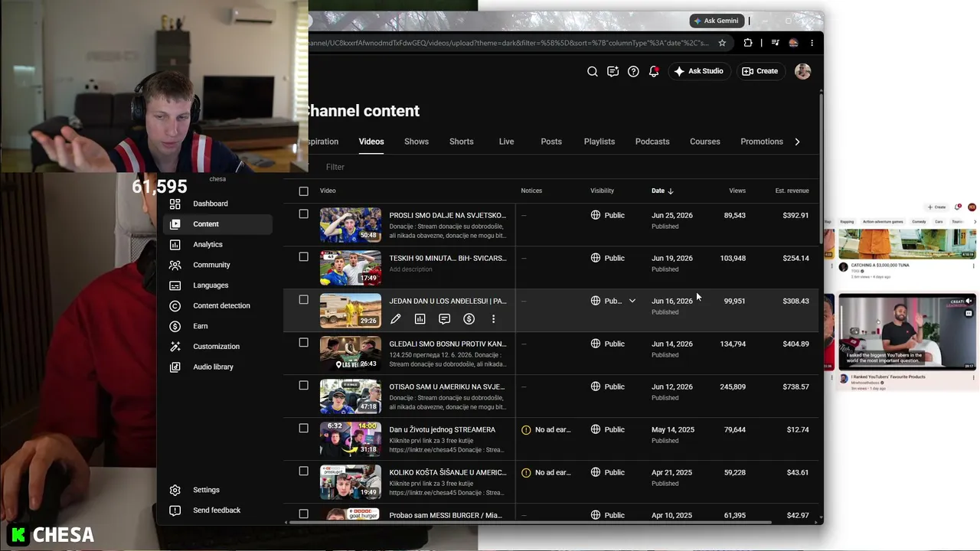Check the box for Dan u Životu jednog STREAMERA
980x551 pixels.
[304, 429]
